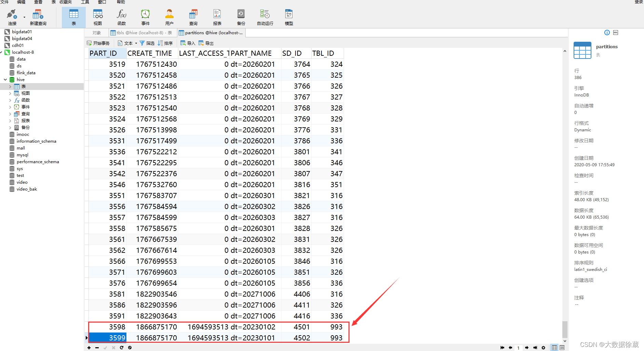
Task: Click the refresh icon in bottom bar
Action: pos(122,348)
